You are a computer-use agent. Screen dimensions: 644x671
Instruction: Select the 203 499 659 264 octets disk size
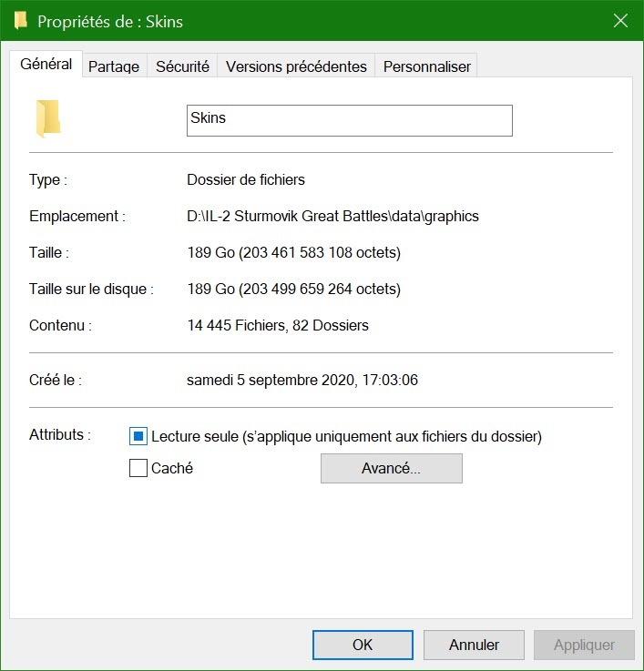tap(293, 289)
